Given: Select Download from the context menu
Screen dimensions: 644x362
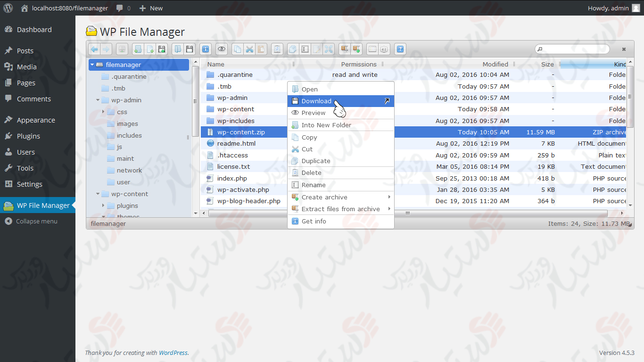Looking at the screenshot, I should [317, 101].
